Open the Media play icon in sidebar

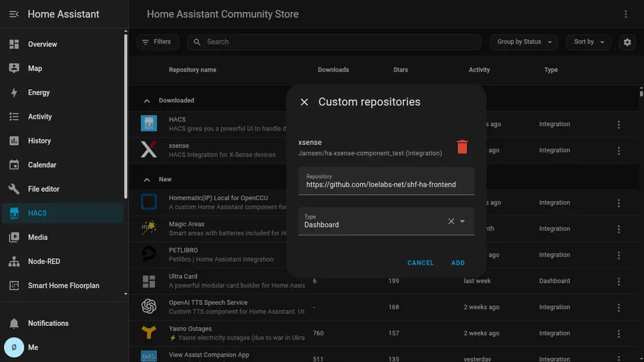pyautogui.click(x=14, y=237)
